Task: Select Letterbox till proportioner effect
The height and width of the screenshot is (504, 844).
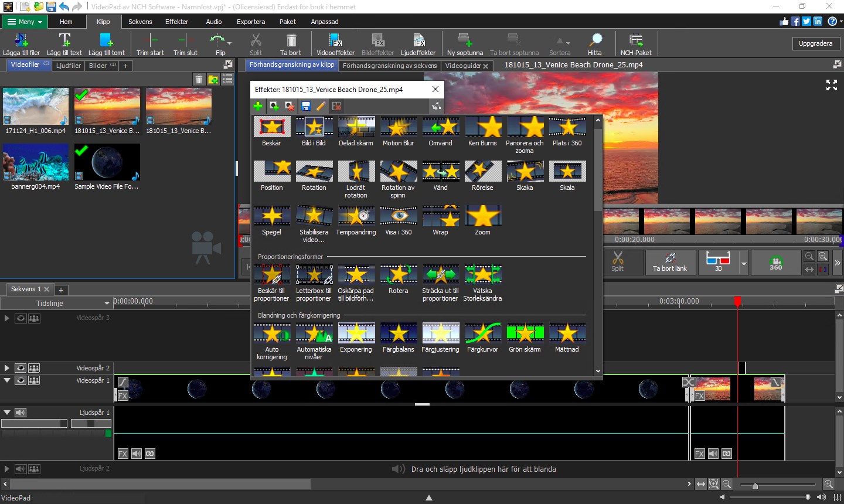Action: (x=314, y=283)
